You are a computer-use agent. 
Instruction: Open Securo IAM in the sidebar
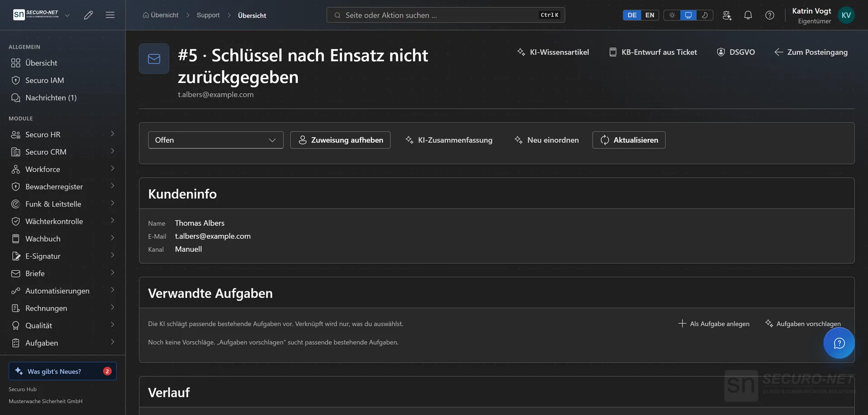coord(63,80)
